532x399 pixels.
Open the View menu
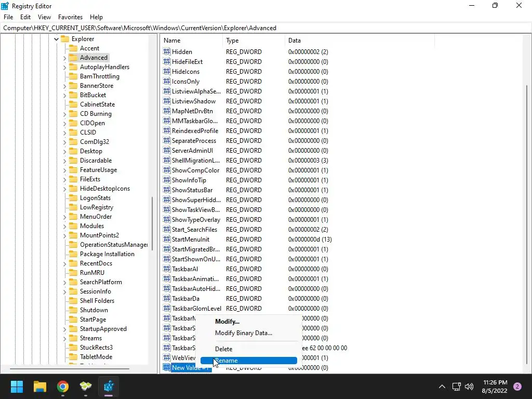point(45,17)
